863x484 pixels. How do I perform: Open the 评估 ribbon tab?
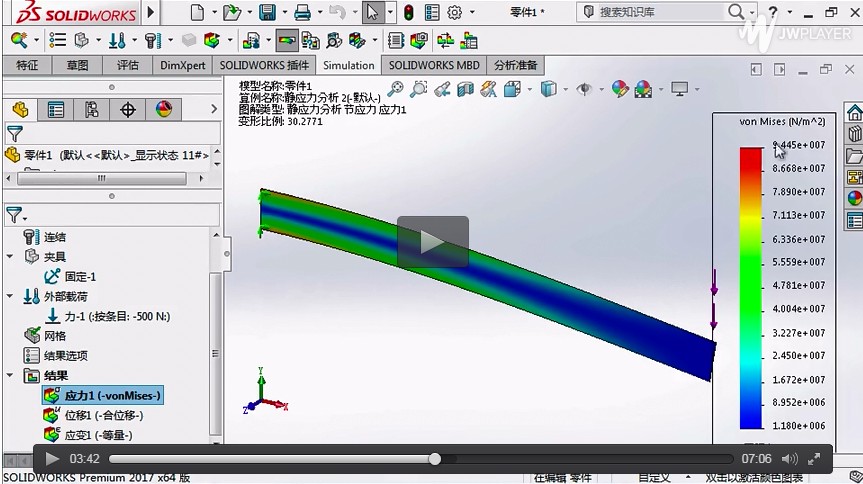(128, 65)
